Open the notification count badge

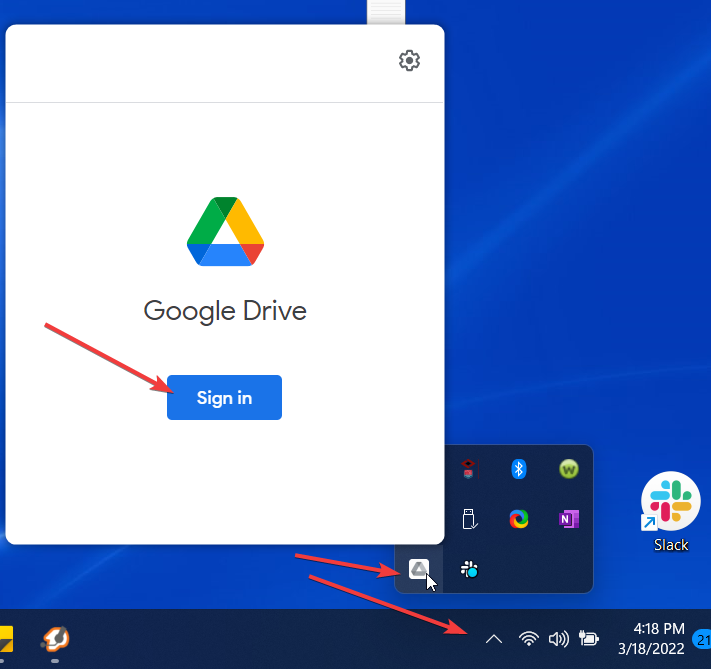point(702,640)
